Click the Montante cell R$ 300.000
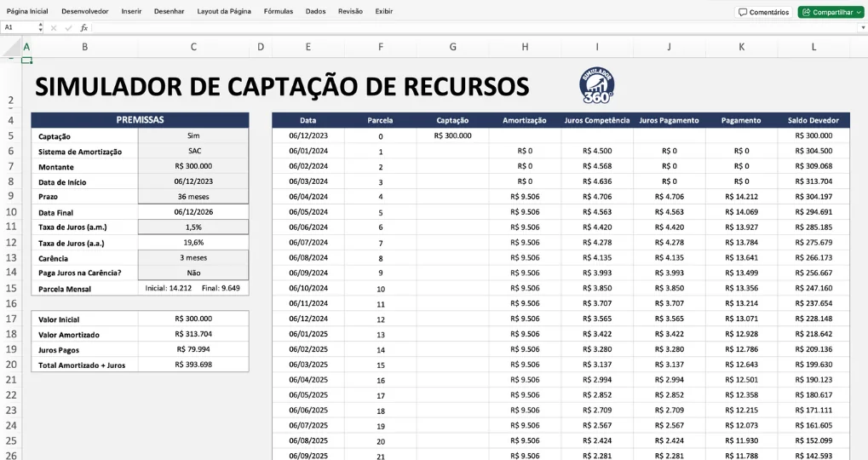 [x=193, y=166]
